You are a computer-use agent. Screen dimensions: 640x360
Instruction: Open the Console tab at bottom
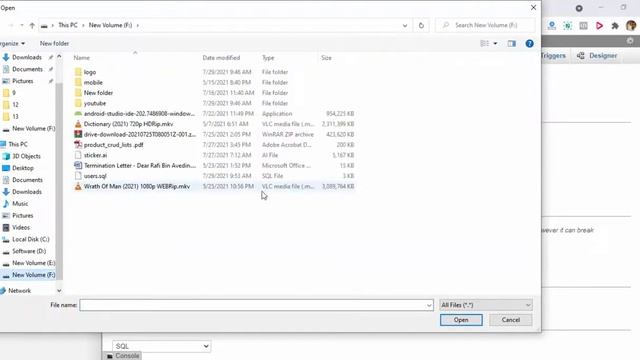click(x=123, y=356)
